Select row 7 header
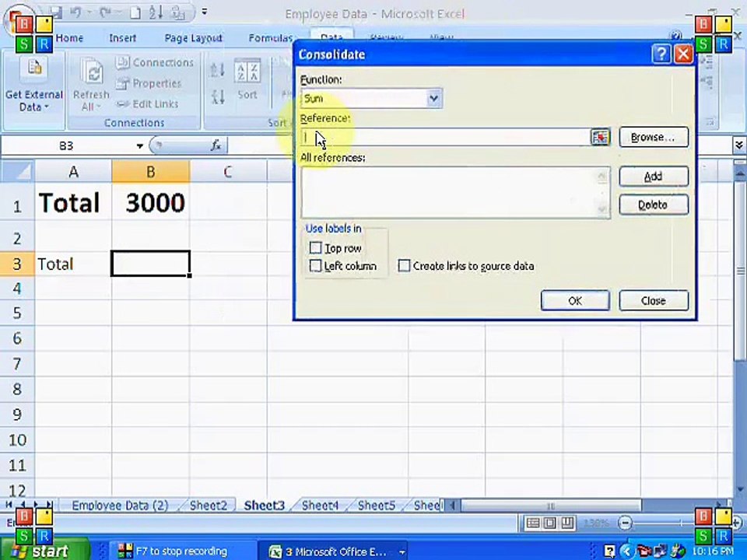This screenshot has width=747, height=560. [x=17, y=364]
